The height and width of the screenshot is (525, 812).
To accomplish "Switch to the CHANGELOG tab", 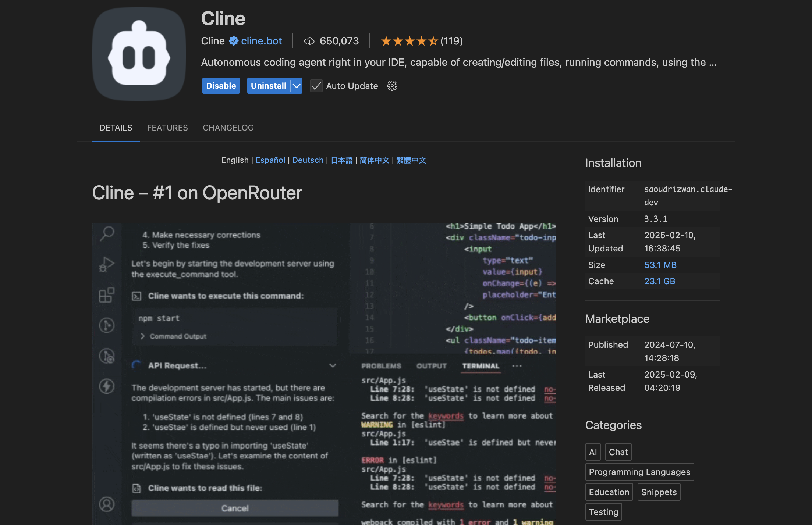I will click(228, 128).
